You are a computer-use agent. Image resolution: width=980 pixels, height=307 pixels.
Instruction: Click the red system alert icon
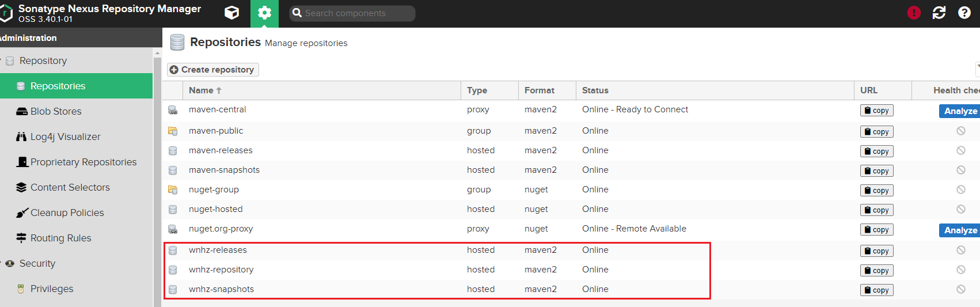[914, 13]
